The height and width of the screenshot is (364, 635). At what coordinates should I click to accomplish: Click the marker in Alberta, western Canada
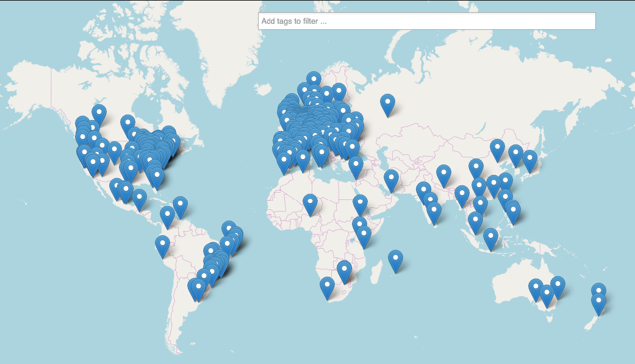click(99, 115)
